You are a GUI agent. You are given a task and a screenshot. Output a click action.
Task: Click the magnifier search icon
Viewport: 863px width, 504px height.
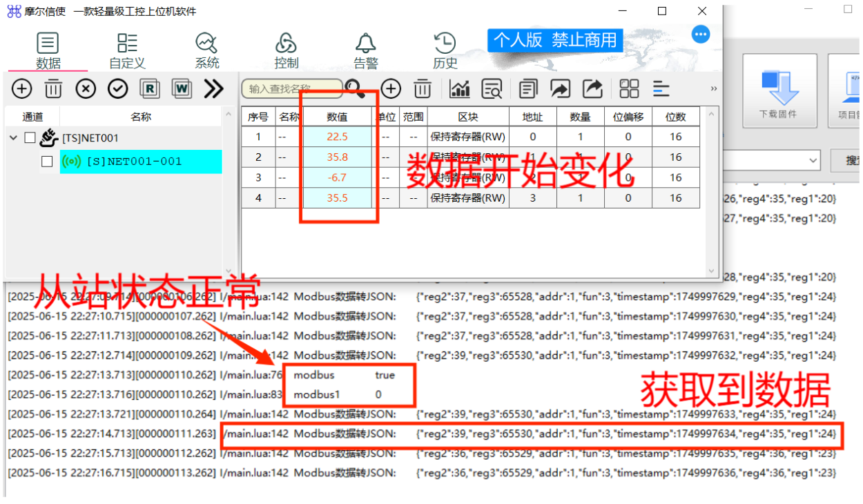[x=355, y=88]
